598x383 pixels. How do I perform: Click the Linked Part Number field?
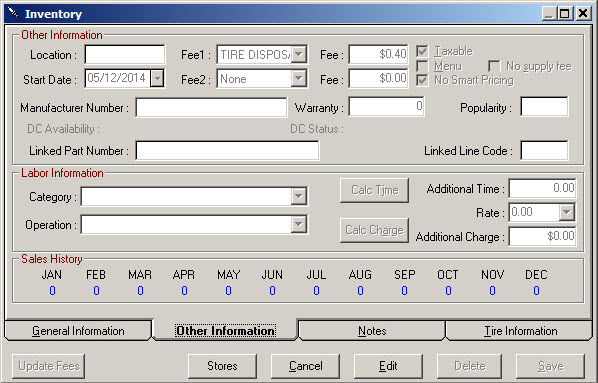tap(227, 150)
